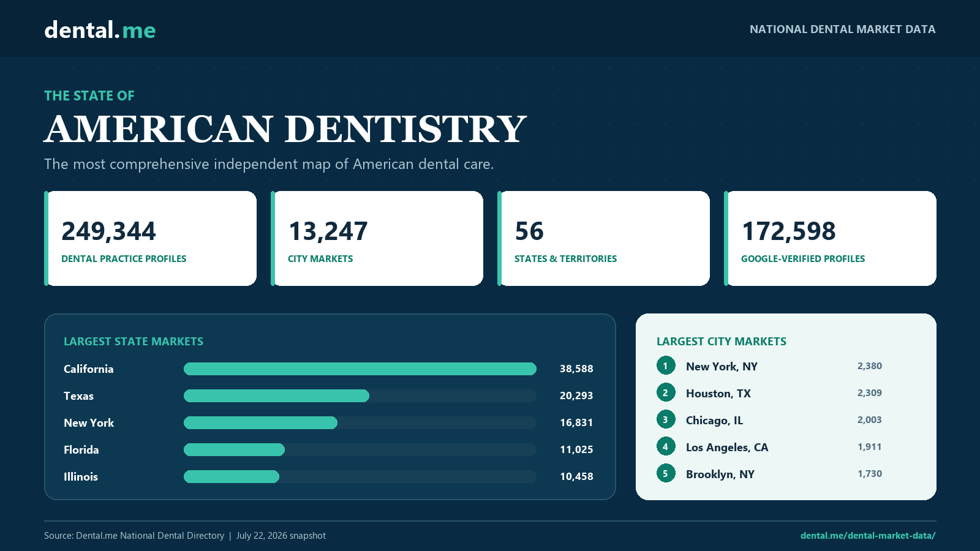Click rank badge 4 beside Los Angeles, CA
The width and height of the screenshot is (980, 551).
tap(666, 446)
